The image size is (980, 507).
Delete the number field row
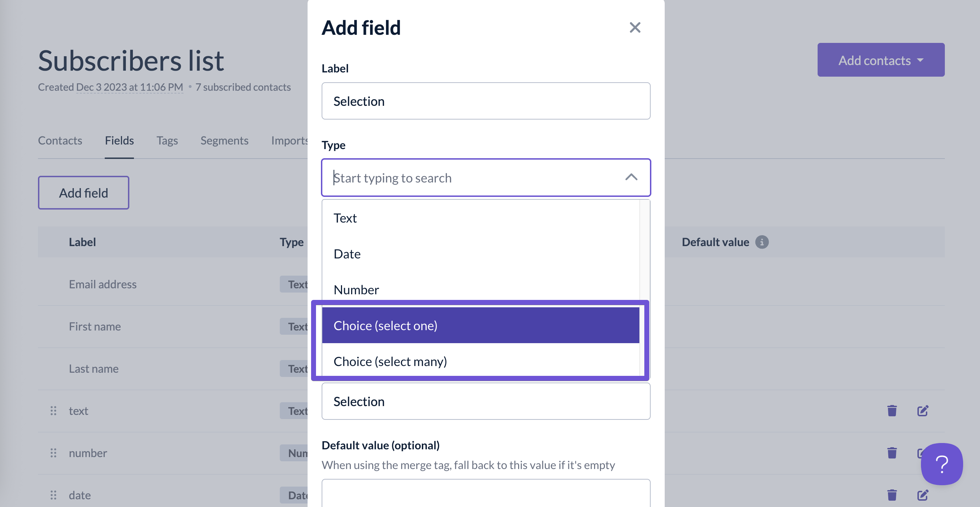tap(892, 453)
